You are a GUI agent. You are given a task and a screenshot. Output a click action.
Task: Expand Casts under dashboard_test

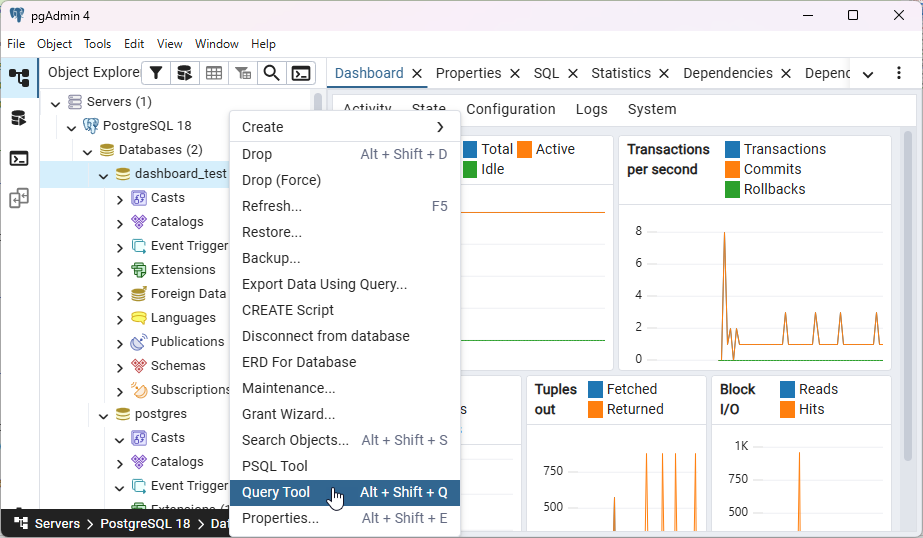click(119, 200)
